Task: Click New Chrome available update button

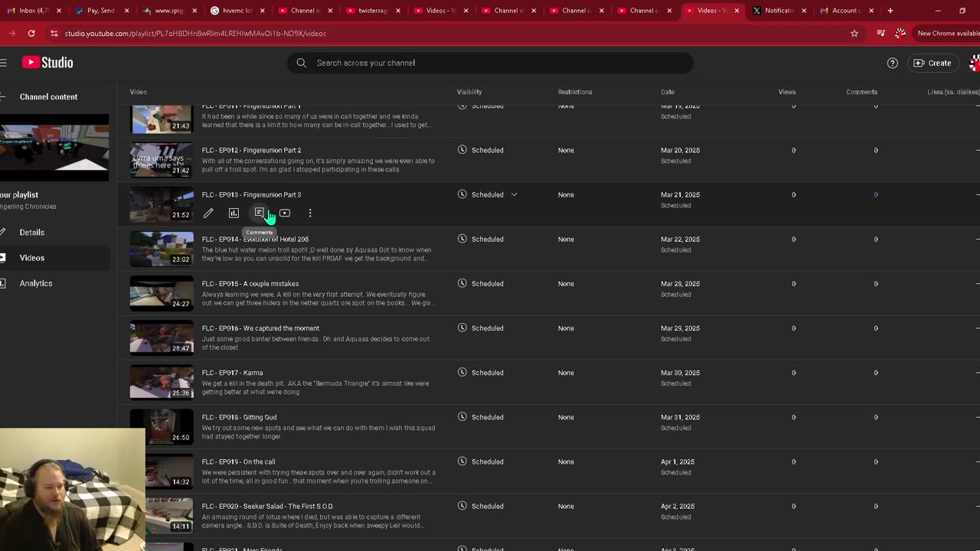Action: [948, 34]
